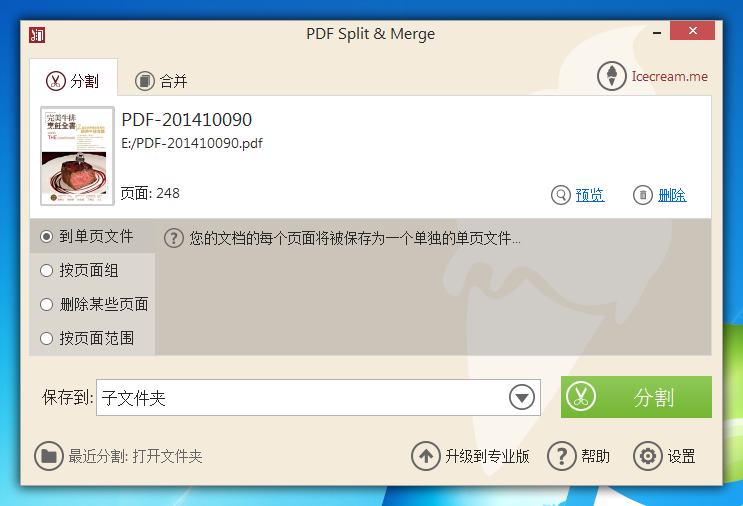This screenshot has height=506, width=743.
Task: Click the PDF cover thumbnail
Action: coord(77,156)
